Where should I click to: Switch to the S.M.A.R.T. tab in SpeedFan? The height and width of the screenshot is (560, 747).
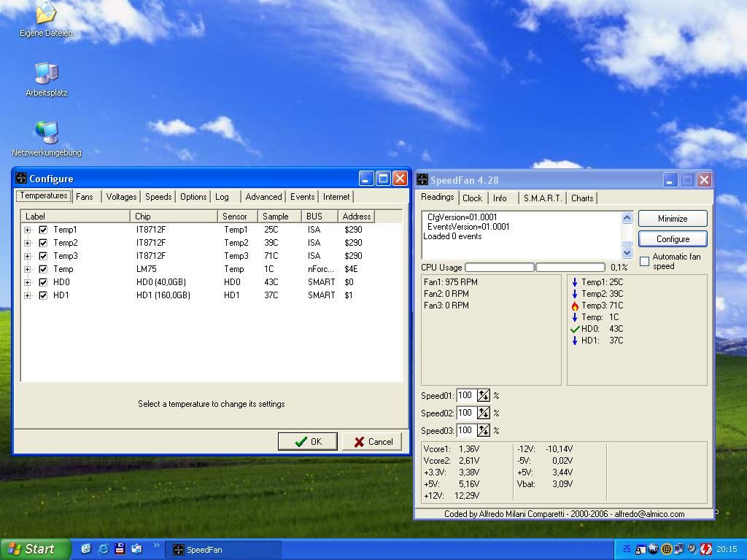(543, 198)
